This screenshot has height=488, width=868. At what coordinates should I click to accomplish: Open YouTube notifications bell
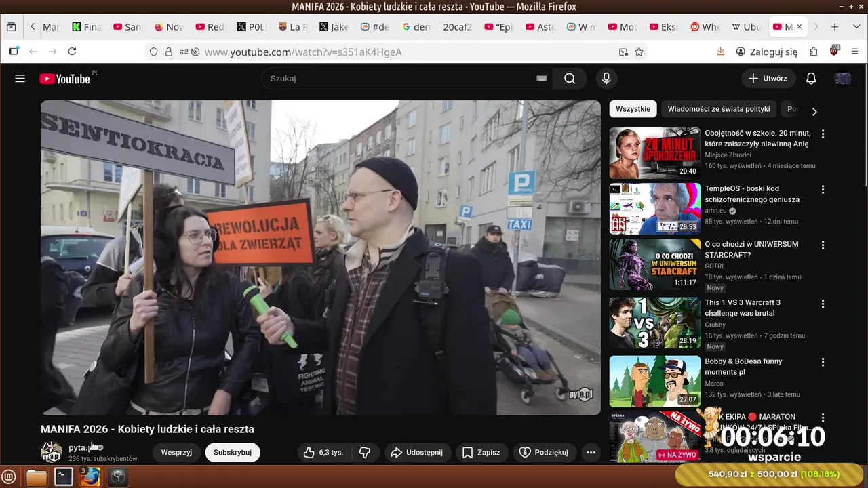(811, 79)
